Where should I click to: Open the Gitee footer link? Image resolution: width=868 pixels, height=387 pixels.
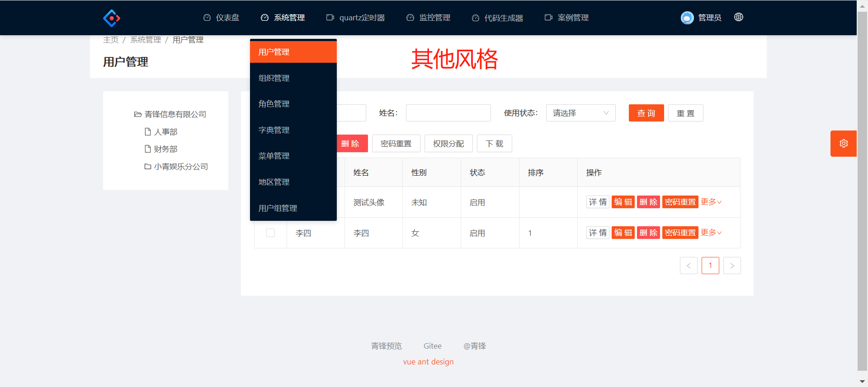point(433,346)
